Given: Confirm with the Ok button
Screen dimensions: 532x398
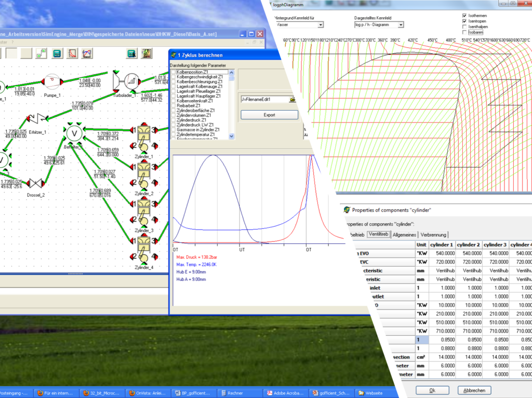Looking at the screenshot, I should pos(432,390).
